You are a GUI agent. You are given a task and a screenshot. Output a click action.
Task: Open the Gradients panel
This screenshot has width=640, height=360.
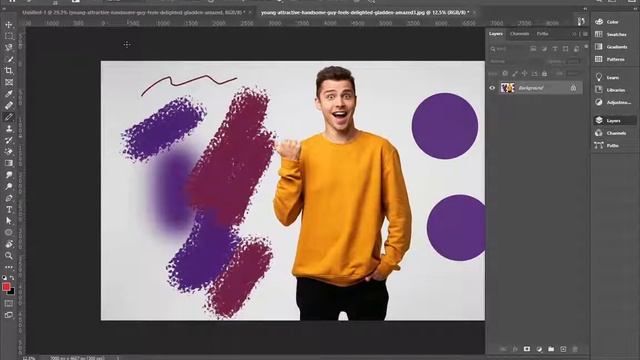coord(613,47)
